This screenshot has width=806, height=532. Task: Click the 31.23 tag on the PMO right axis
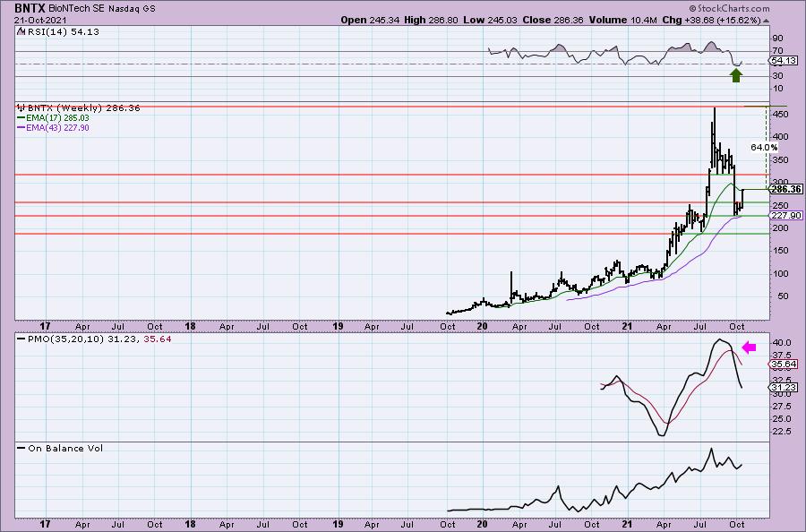click(x=784, y=388)
